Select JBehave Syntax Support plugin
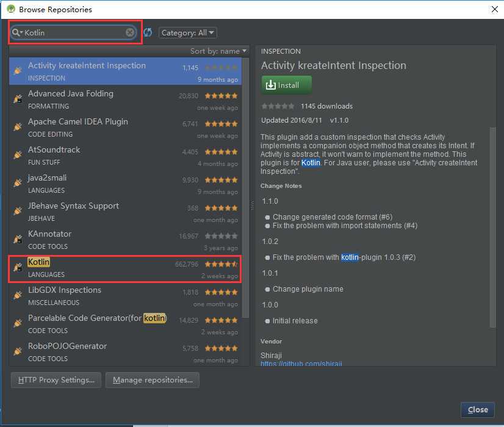Viewport: 504px width, 427px height. 125,212
